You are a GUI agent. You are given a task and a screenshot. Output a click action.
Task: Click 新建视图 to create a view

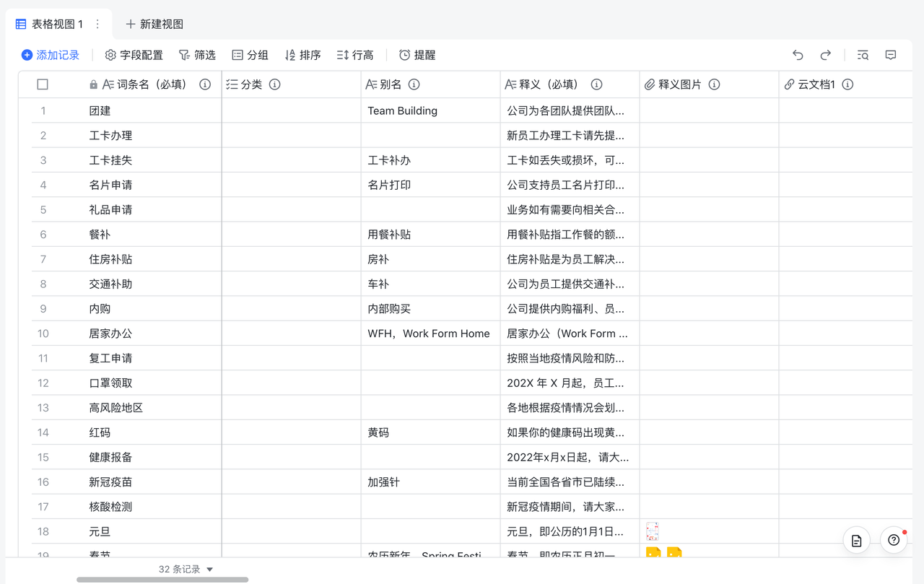154,25
